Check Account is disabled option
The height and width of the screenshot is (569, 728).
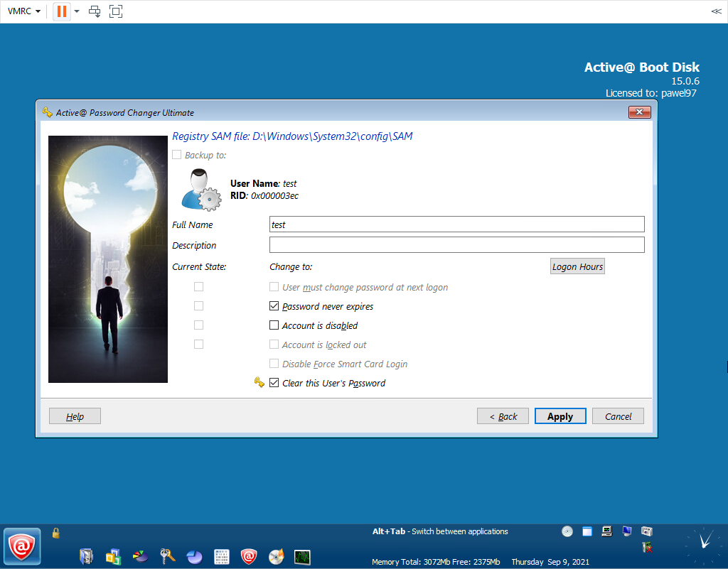pos(274,325)
